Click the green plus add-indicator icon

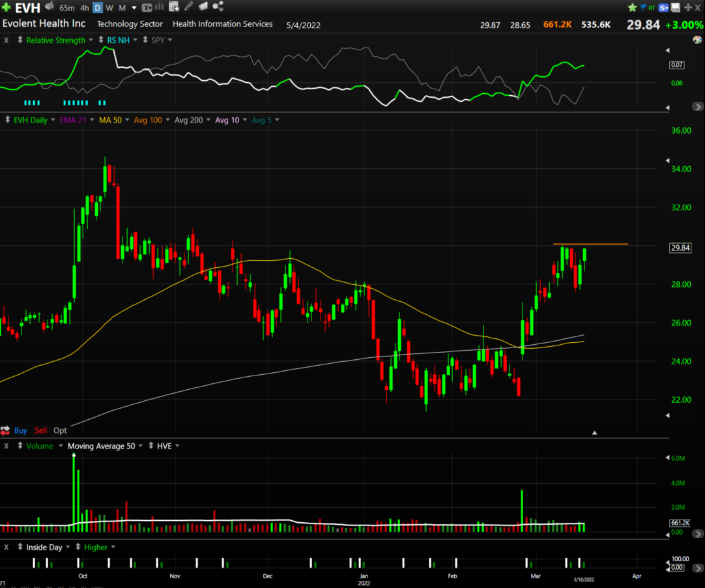point(7,7)
